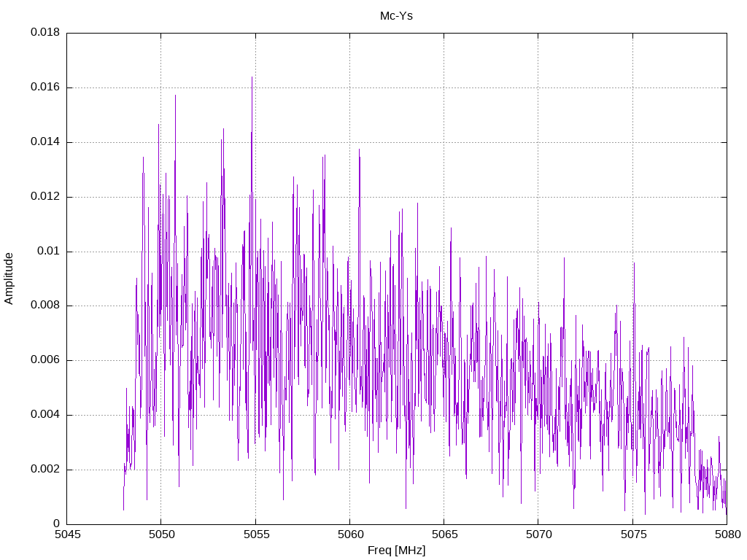This screenshot has width=747, height=560.
Task: Click the x-axis tick label 5080
Action: [727, 534]
